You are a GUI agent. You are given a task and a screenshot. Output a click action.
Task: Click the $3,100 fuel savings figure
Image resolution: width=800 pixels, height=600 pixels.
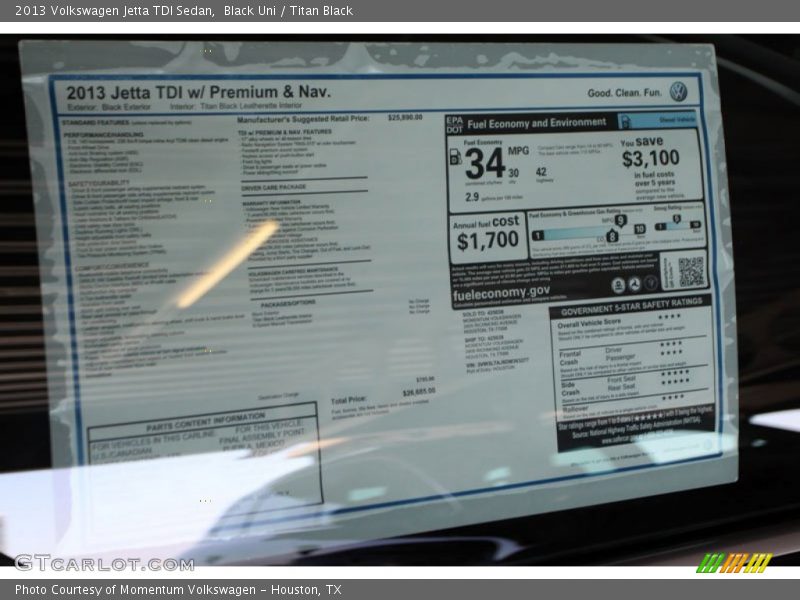coord(650,158)
